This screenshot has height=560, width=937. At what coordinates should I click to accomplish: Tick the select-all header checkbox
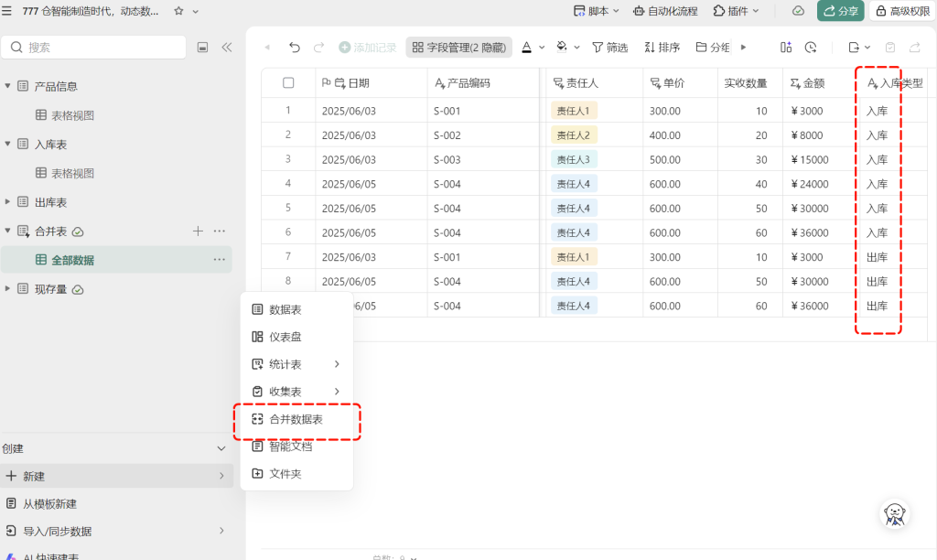point(288,83)
